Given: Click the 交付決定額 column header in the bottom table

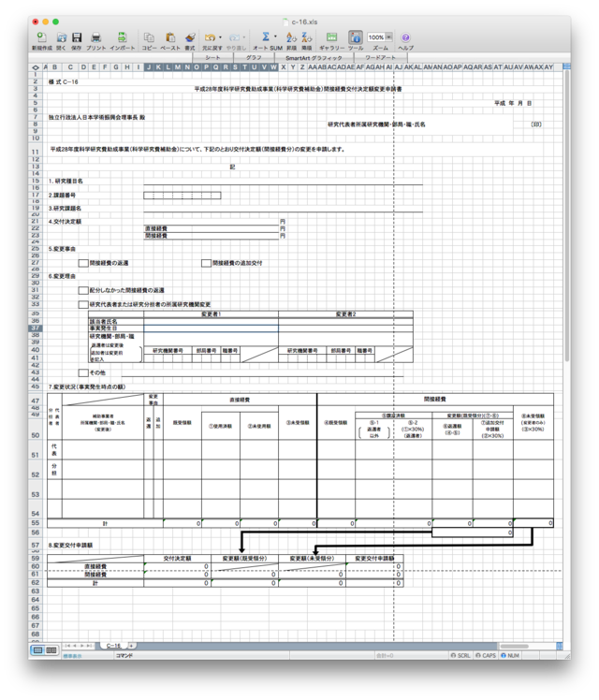Looking at the screenshot, I should pos(177,558).
